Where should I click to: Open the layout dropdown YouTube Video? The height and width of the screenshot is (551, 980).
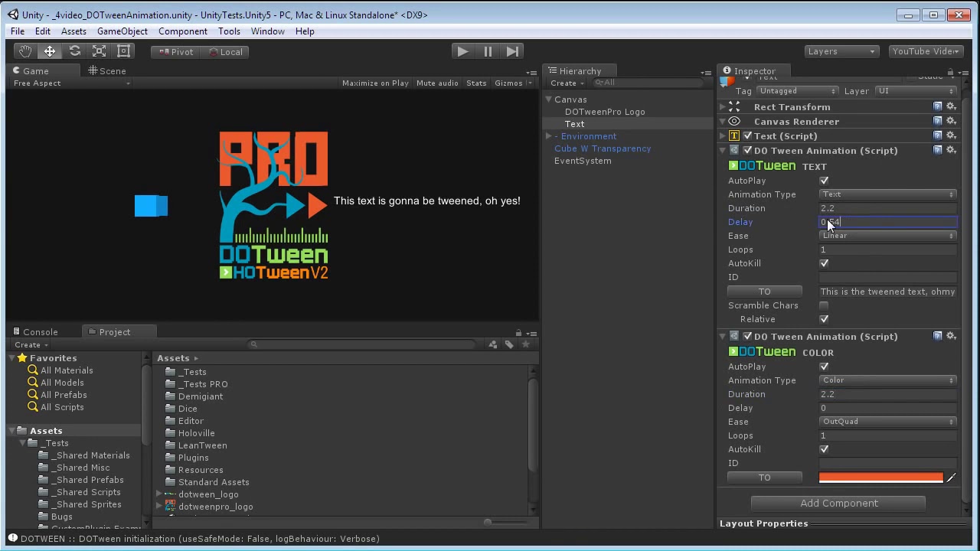pyautogui.click(x=926, y=51)
